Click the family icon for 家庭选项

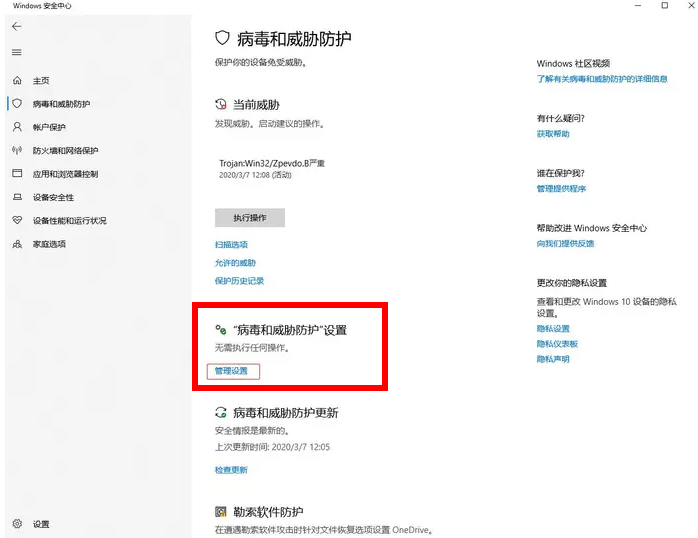(17, 244)
